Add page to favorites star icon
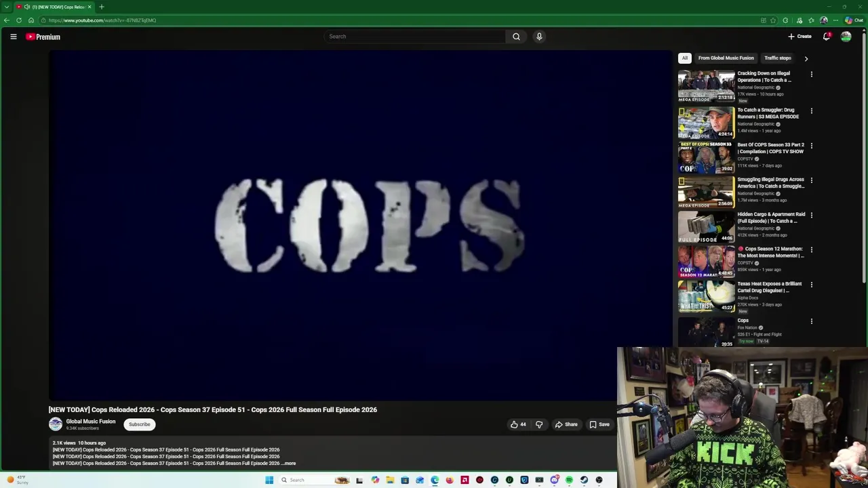This screenshot has width=868, height=488. tap(773, 20)
